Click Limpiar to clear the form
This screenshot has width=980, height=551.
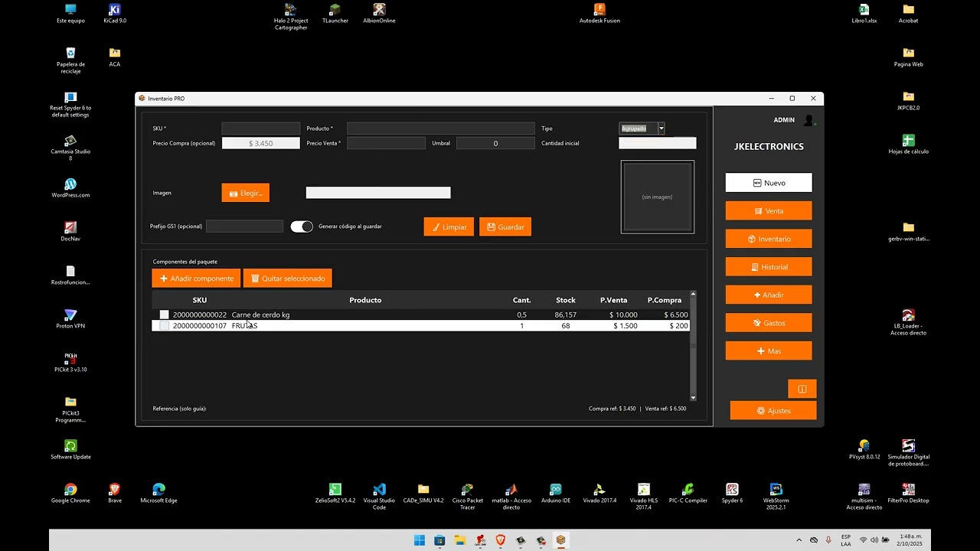pyautogui.click(x=449, y=227)
